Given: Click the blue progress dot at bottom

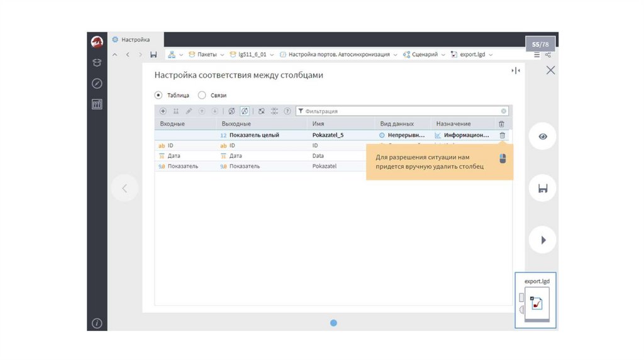Looking at the screenshot, I should click(333, 323).
